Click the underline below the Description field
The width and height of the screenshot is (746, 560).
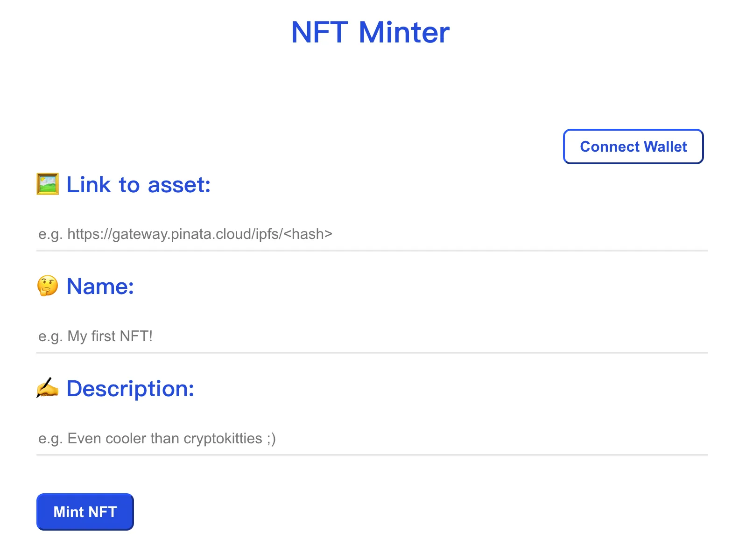372,455
